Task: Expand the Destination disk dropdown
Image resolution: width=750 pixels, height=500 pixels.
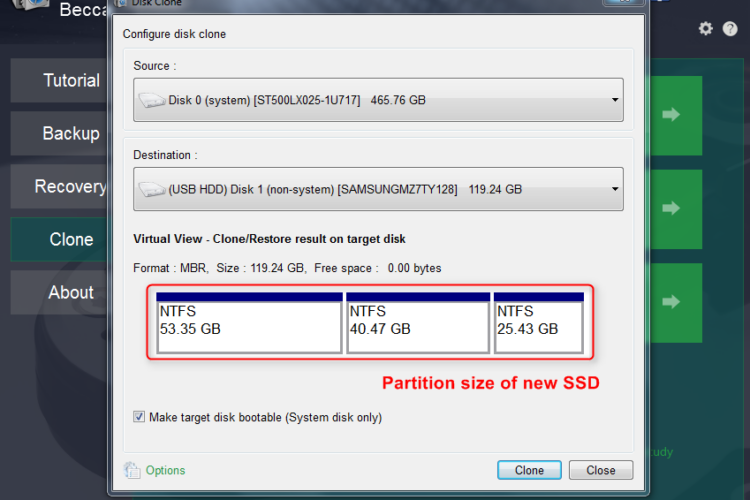Action: pyautogui.click(x=612, y=189)
